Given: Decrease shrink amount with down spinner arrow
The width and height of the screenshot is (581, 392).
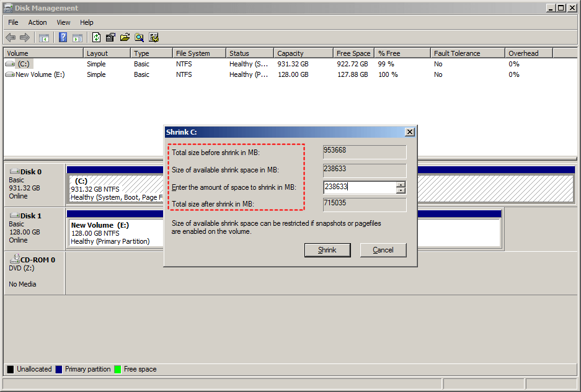Looking at the screenshot, I should (x=401, y=190).
